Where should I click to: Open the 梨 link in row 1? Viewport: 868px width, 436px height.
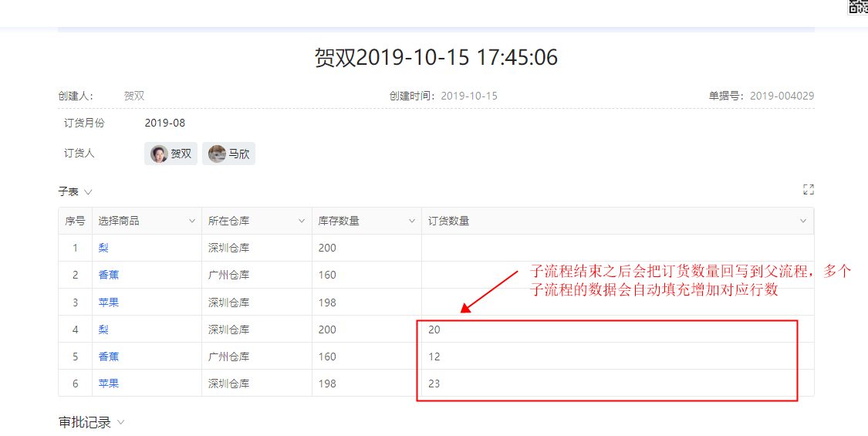[103, 248]
